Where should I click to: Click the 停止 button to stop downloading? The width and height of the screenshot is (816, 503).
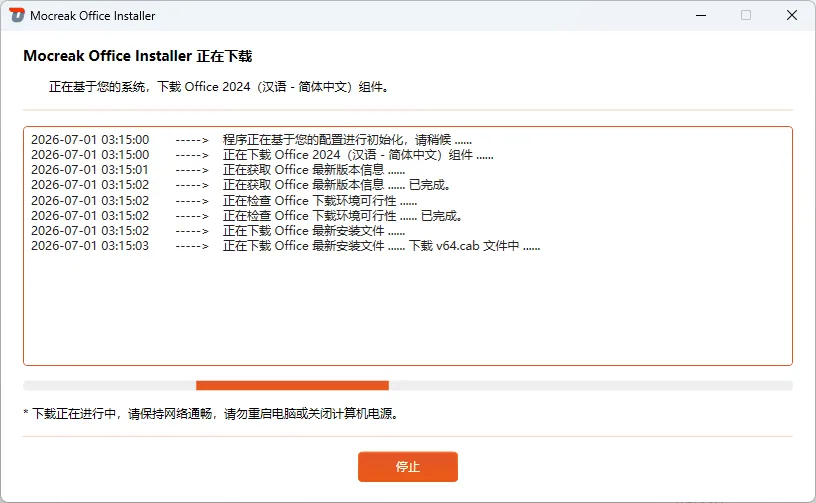pyautogui.click(x=407, y=467)
